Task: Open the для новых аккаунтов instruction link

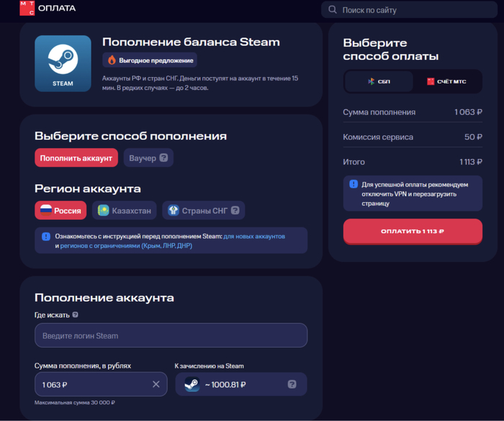Action: [x=254, y=236]
